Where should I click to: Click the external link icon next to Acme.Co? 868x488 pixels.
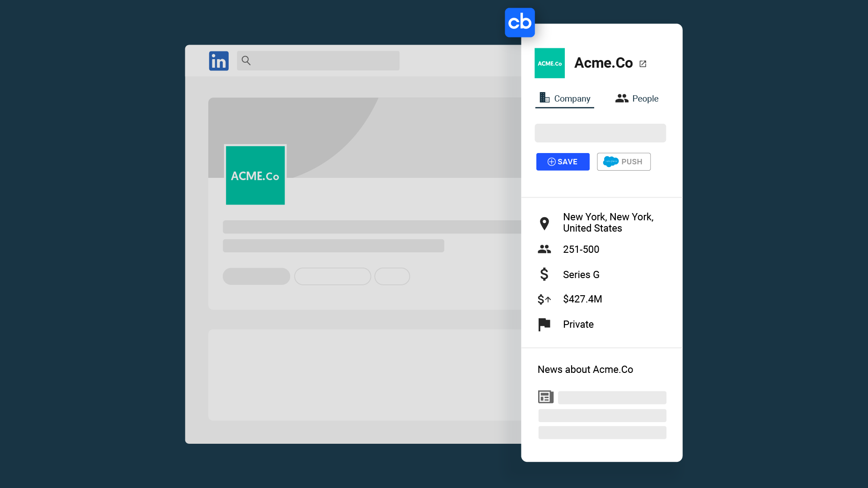click(643, 63)
